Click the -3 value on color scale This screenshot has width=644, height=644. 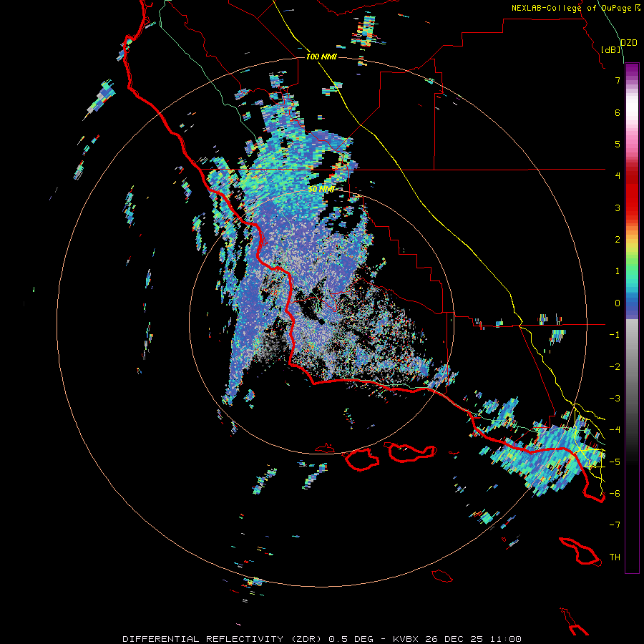click(615, 399)
